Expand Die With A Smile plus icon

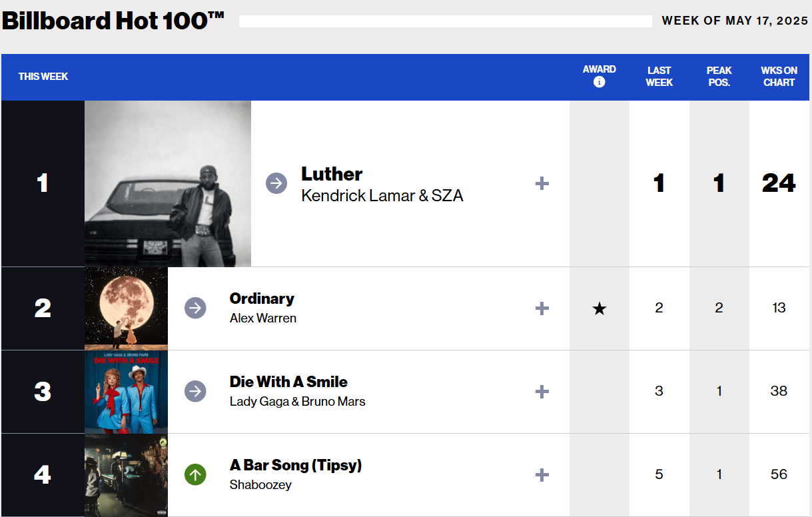coord(542,392)
